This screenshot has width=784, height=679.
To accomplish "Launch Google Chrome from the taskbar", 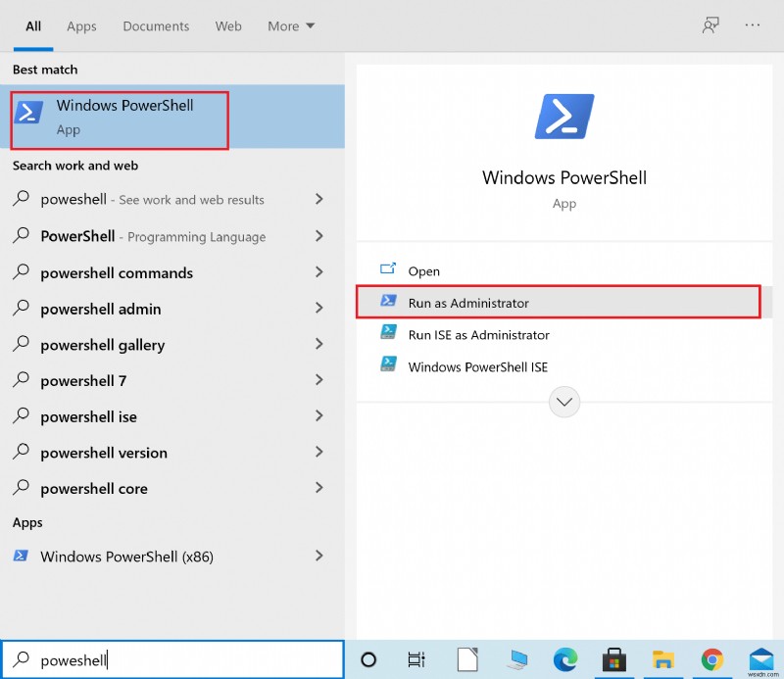I will [x=712, y=659].
